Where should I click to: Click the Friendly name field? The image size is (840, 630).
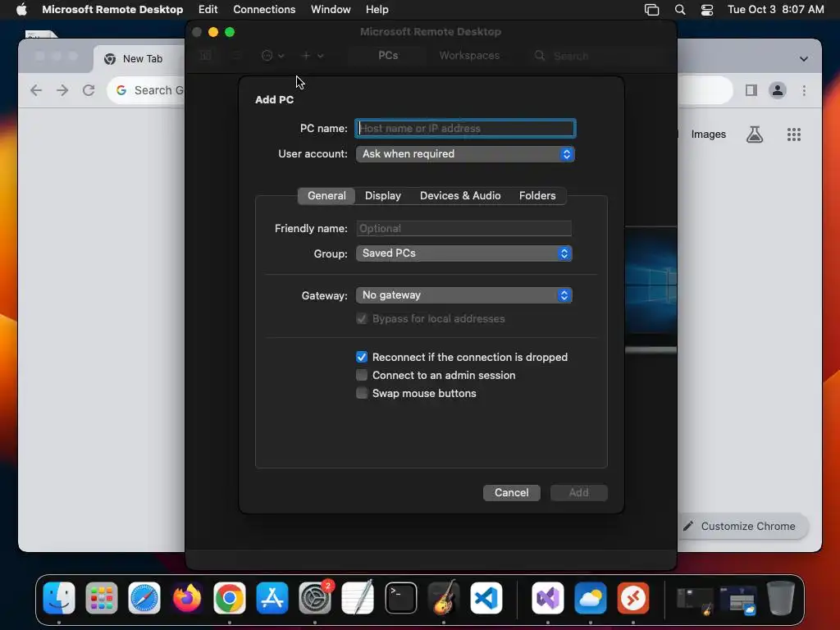464,229
